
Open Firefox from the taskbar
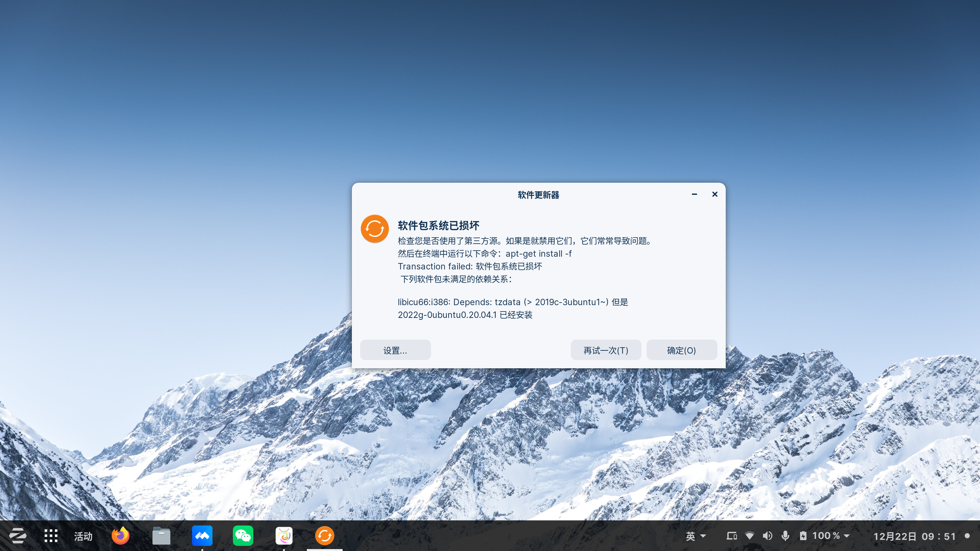[120, 536]
